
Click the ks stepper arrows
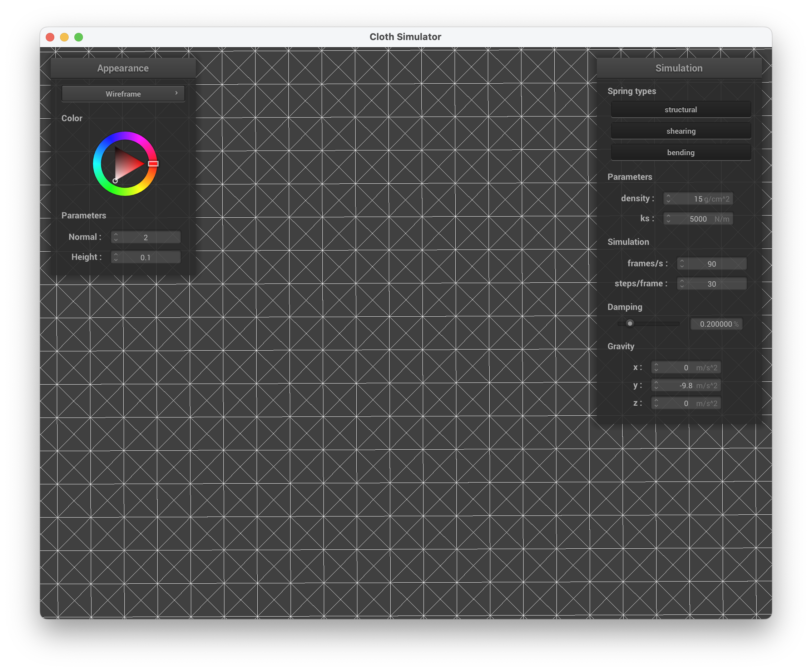668,219
